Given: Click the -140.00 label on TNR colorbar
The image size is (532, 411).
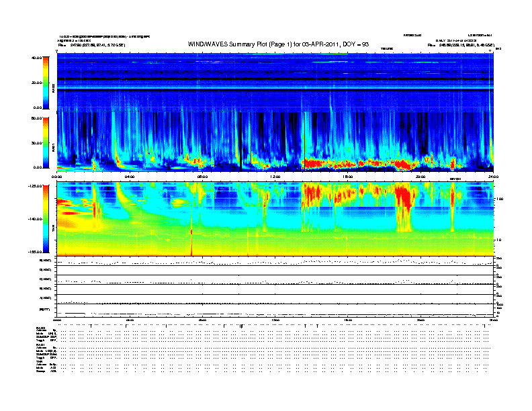Looking at the screenshot, I should [x=35, y=219].
